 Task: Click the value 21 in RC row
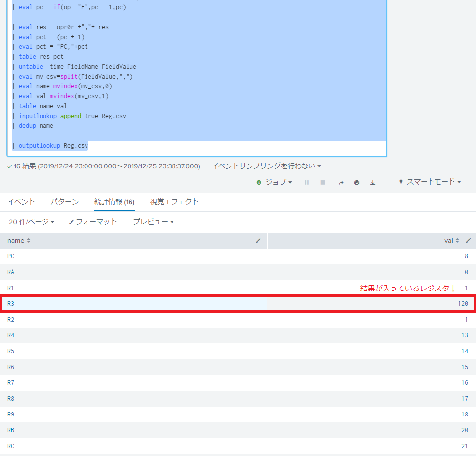pos(465,446)
